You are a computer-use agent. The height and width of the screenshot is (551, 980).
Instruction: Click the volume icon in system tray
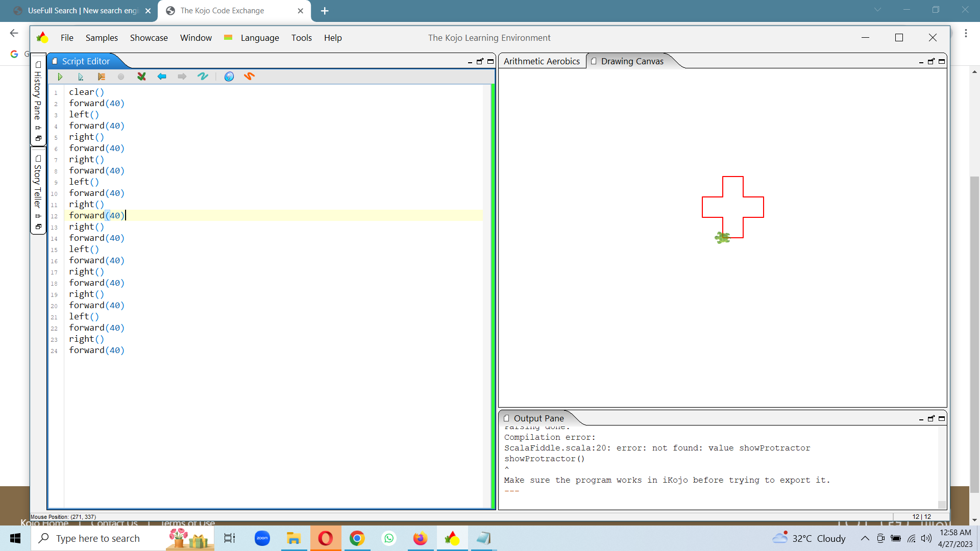click(x=926, y=538)
